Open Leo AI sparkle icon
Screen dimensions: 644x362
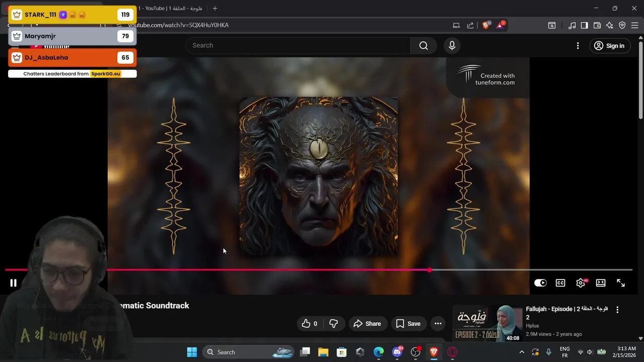(x=609, y=25)
